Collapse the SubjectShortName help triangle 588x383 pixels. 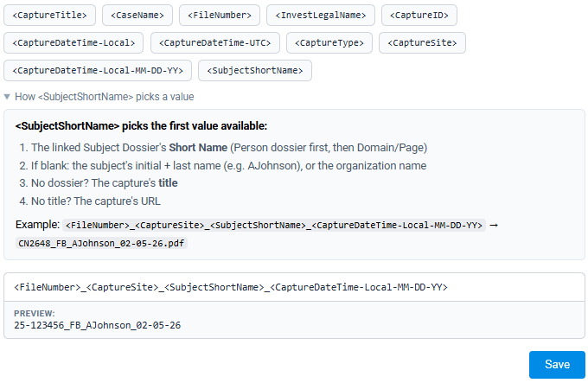(7, 97)
